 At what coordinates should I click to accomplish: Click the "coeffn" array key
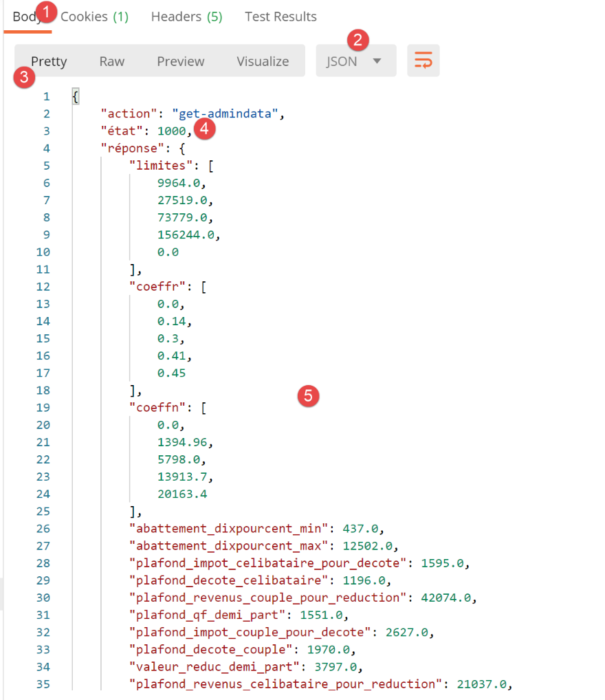pyautogui.click(x=155, y=407)
